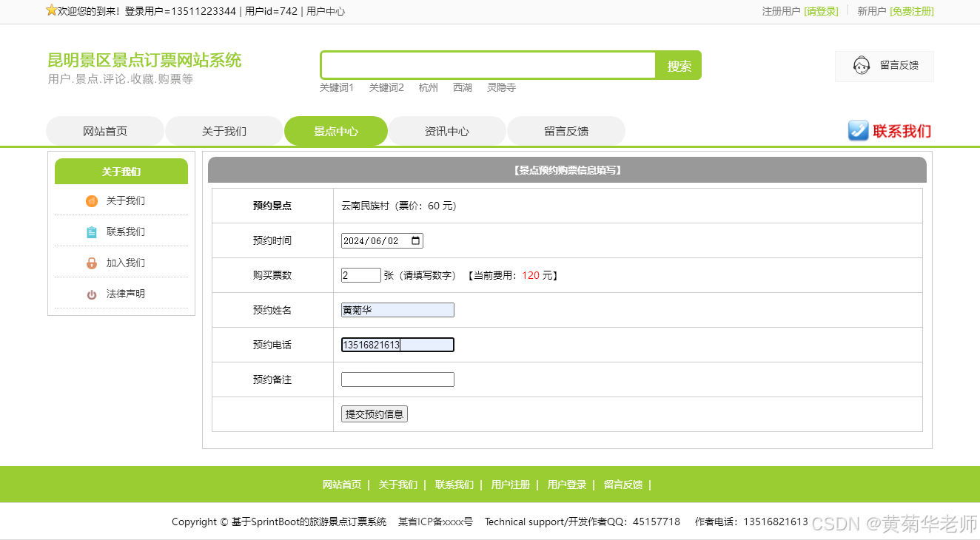
Task: Open the 资讯中心 navigation tab
Action: click(447, 130)
